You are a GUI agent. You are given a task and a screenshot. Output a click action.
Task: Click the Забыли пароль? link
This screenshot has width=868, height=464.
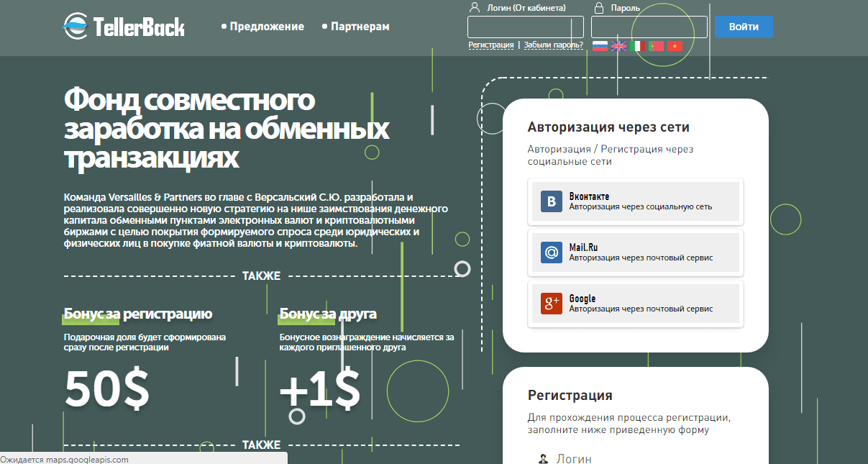tap(553, 45)
